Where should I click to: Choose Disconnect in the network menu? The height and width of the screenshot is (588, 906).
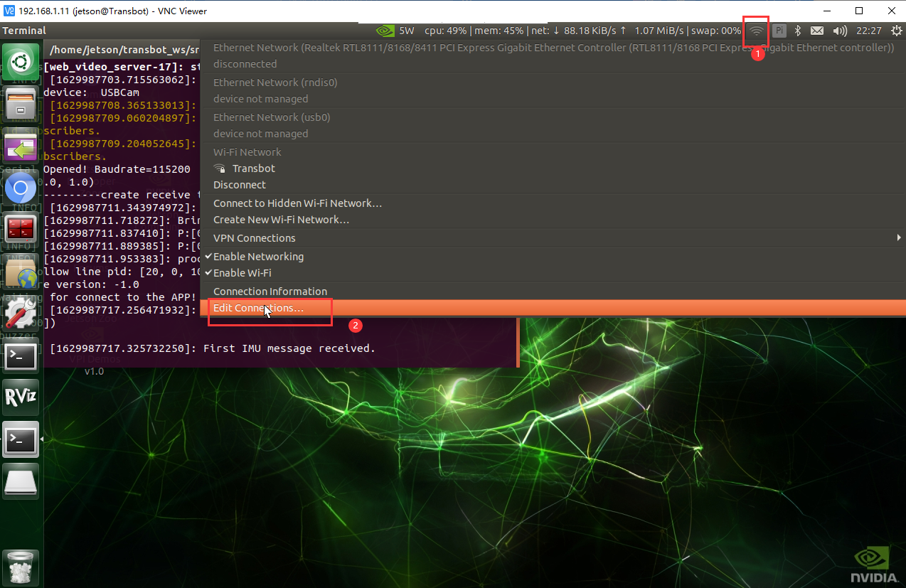click(x=553, y=185)
